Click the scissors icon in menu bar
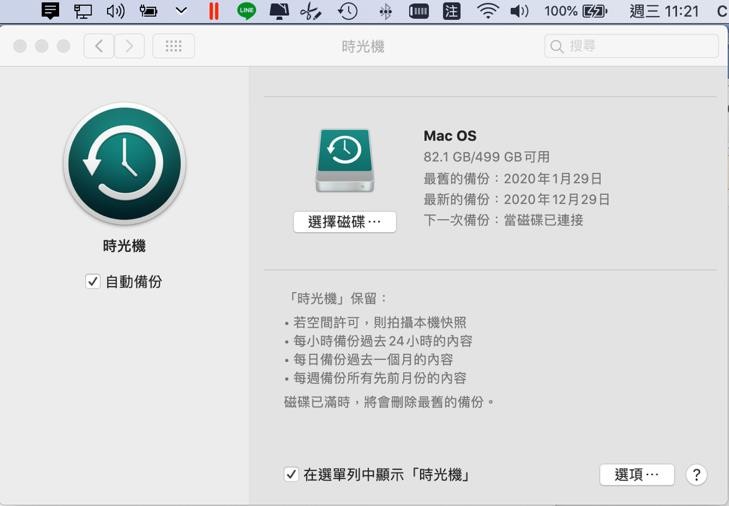 311,11
